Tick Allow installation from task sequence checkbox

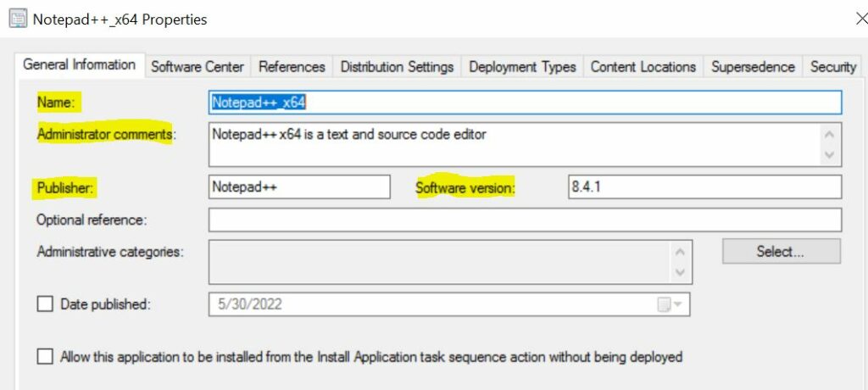click(45, 356)
